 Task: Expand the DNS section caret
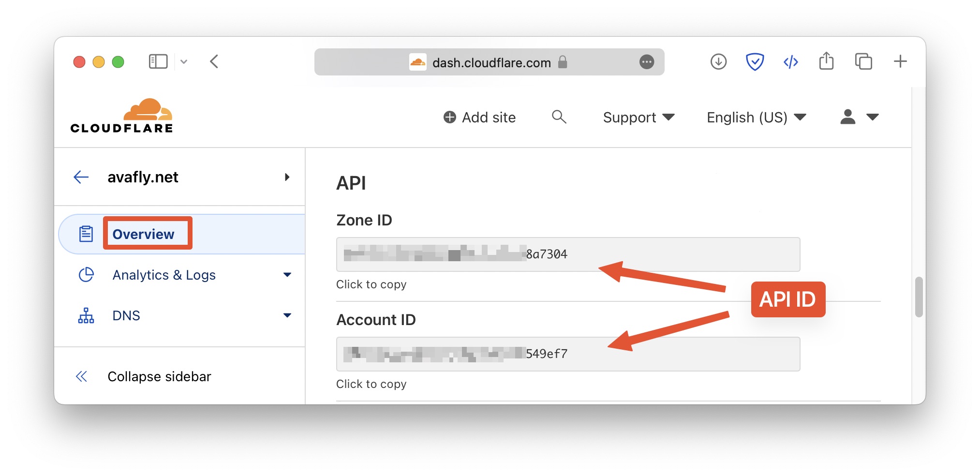287,315
